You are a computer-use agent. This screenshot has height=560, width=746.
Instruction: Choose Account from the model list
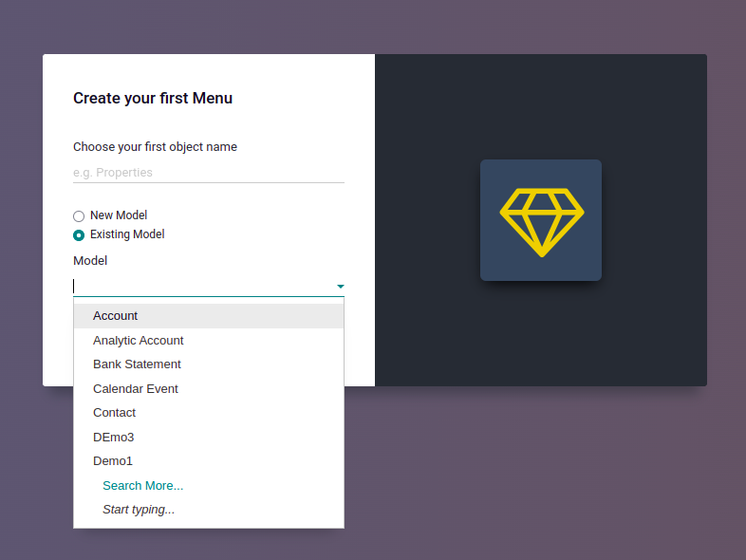pos(209,316)
